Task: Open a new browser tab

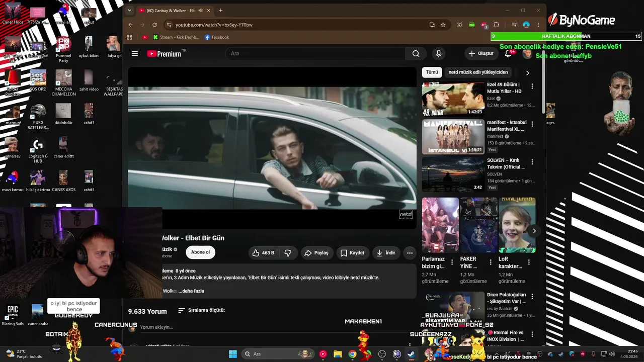Action: [x=220, y=11]
